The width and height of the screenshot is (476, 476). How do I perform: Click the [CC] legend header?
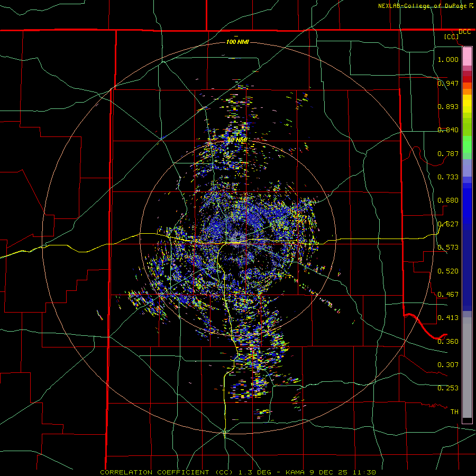tap(452, 36)
